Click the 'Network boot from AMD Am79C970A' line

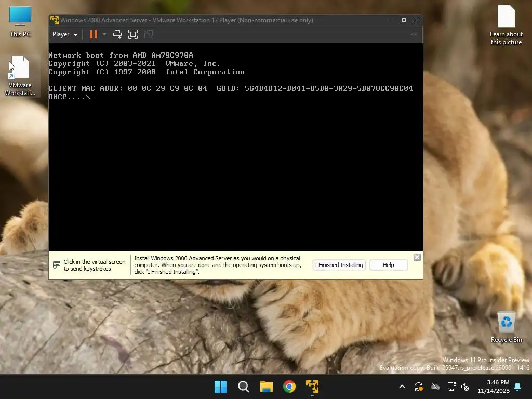pyautogui.click(x=121, y=55)
